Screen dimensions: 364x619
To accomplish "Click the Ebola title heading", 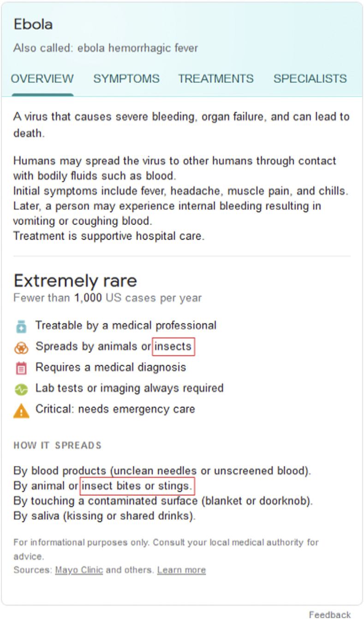I will pos(33,24).
